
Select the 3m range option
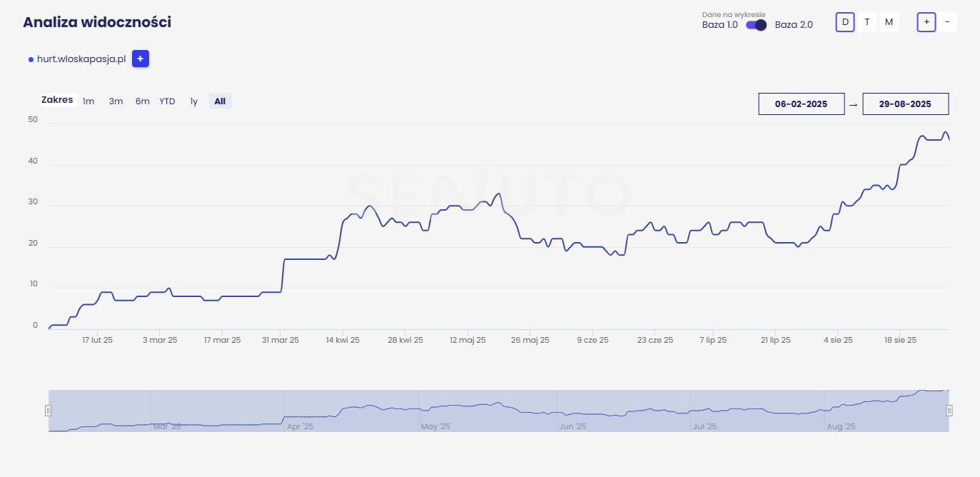tap(116, 101)
